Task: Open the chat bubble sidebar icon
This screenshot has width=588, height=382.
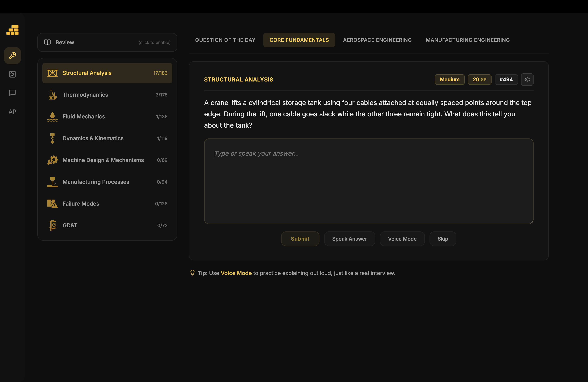Action: tap(12, 93)
